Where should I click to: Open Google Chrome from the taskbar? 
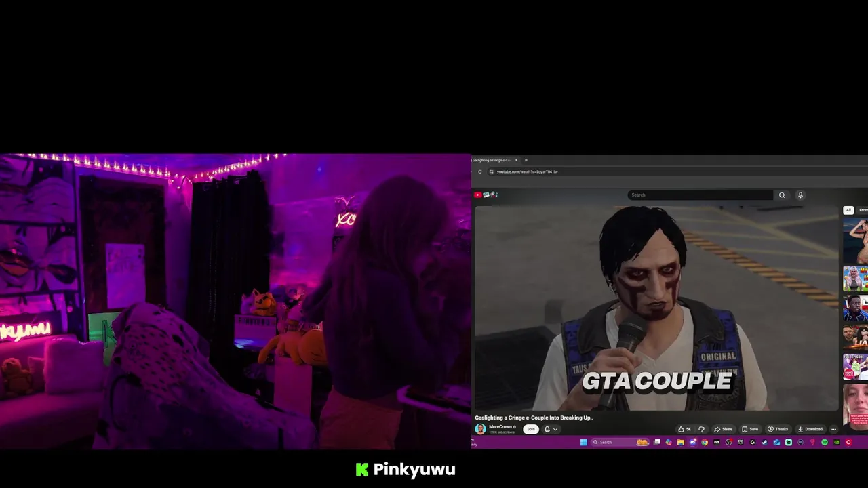pos(705,442)
